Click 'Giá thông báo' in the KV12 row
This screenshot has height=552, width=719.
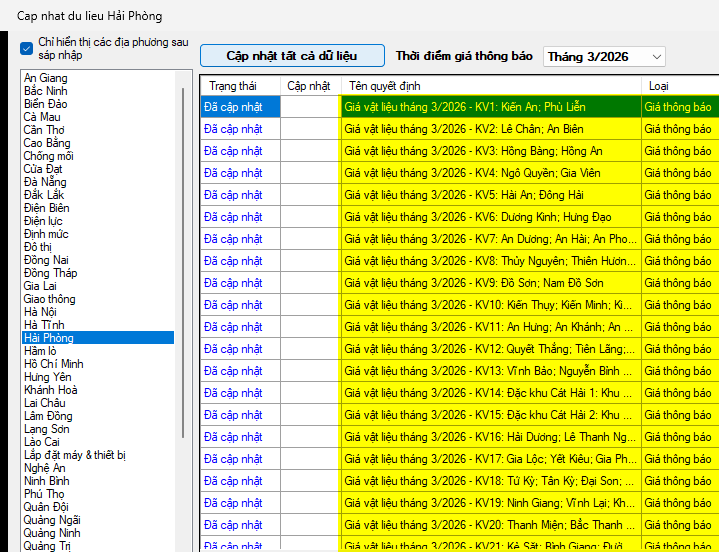coord(678,349)
